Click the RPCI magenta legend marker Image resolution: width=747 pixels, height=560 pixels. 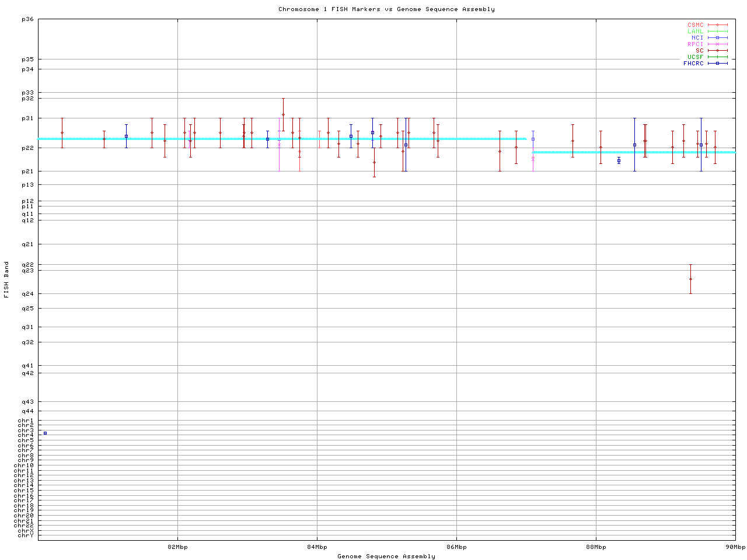click(717, 44)
